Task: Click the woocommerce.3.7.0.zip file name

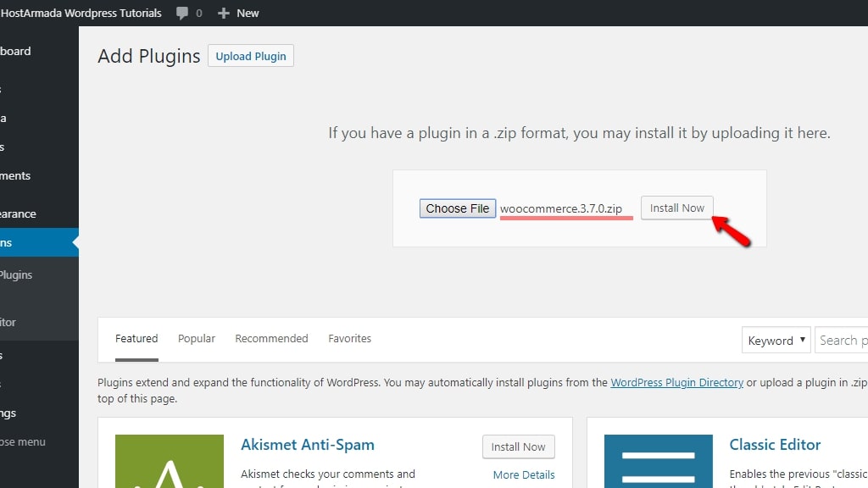Action: (561, 208)
